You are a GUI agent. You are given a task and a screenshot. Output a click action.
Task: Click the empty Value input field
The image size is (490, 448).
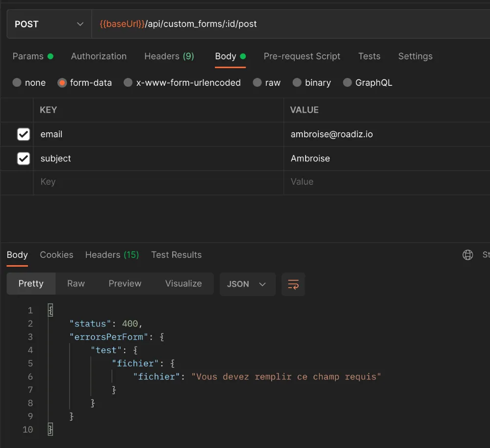click(x=387, y=182)
